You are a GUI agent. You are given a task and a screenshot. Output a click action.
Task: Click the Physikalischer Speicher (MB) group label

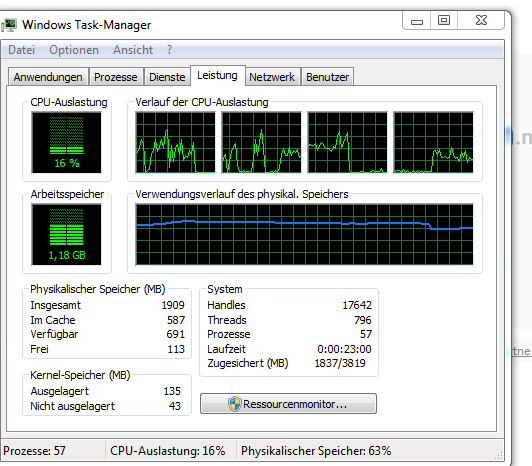pos(98,289)
